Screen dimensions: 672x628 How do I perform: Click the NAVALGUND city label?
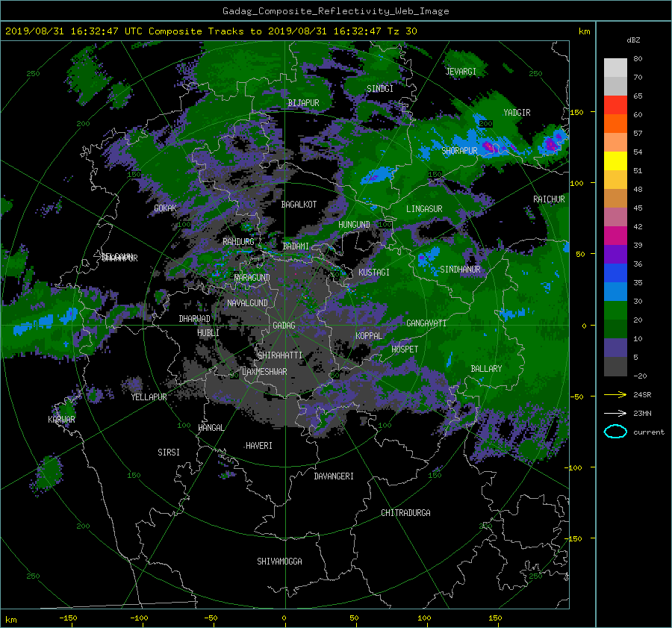[x=247, y=303]
